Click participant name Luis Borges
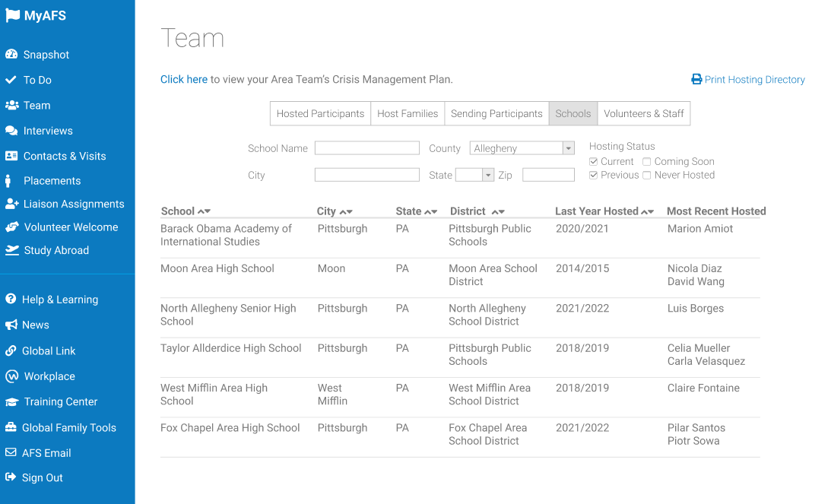Viewport: 831px width, 504px height. pyautogui.click(x=696, y=308)
